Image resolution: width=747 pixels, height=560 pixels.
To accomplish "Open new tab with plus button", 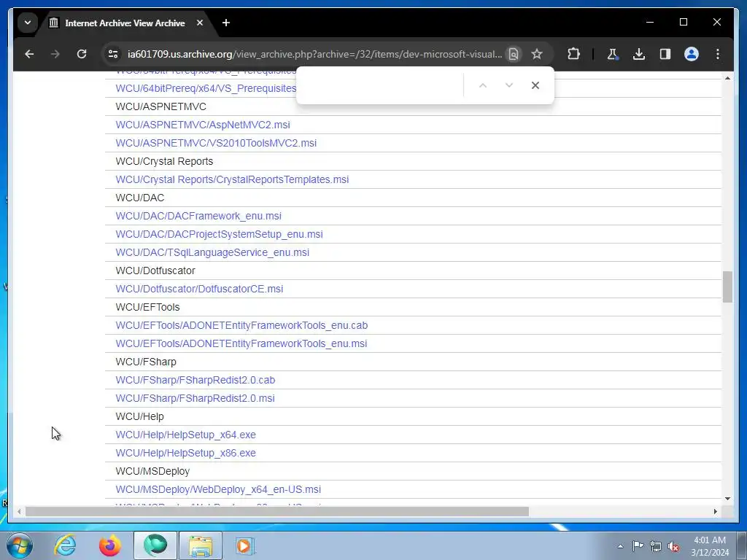I will 226,23.
